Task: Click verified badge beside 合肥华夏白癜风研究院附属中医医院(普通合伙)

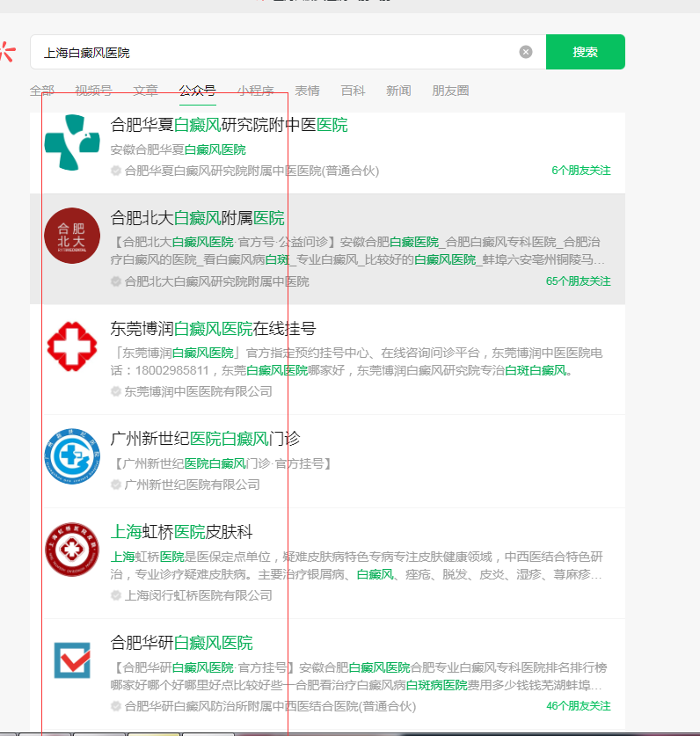Action: pyautogui.click(x=116, y=171)
